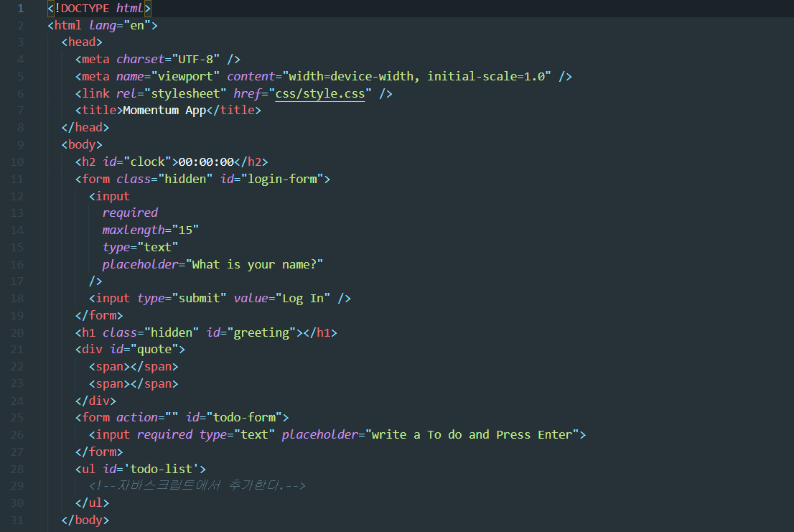This screenshot has height=532, width=794.
Task: Click the "hidden" class on the h1 line
Action: pyautogui.click(x=172, y=332)
